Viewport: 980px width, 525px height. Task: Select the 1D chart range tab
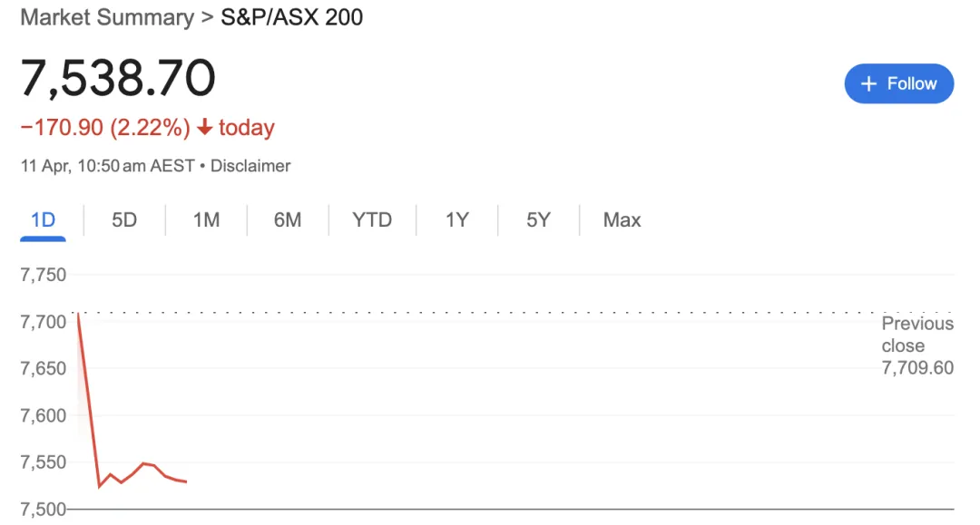(44, 219)
